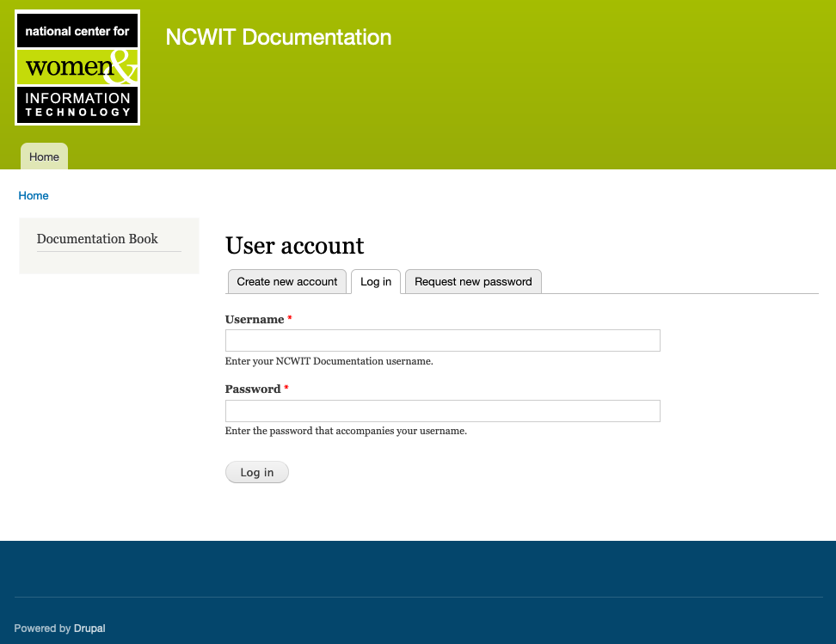Click the NCWIT women & information technology logo
Image resolution: width=836 pixels, height=644 pixels.
click(77, 68)
